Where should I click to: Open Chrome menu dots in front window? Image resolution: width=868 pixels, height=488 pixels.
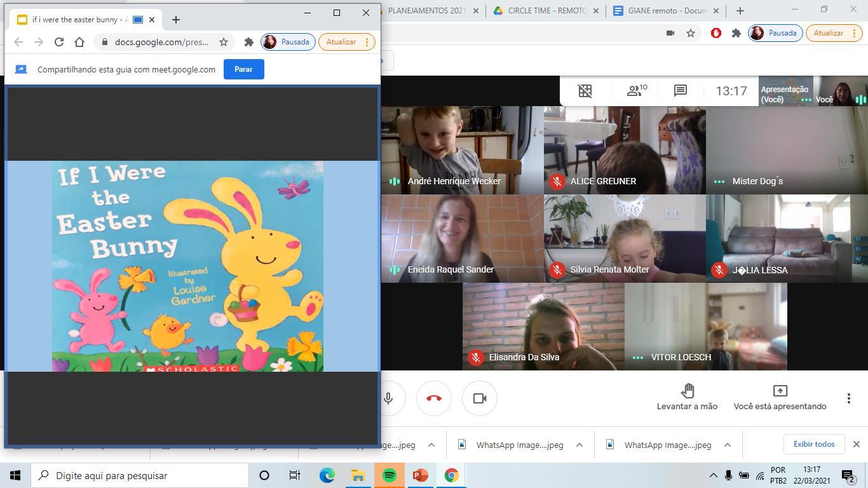pyautogui.click(x=367, y=42)
